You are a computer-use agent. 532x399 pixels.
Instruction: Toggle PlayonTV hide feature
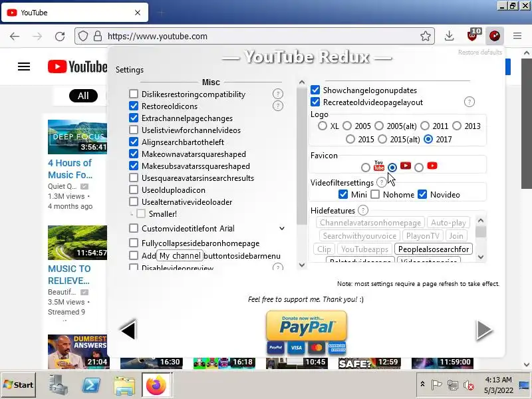coord(422,236)
